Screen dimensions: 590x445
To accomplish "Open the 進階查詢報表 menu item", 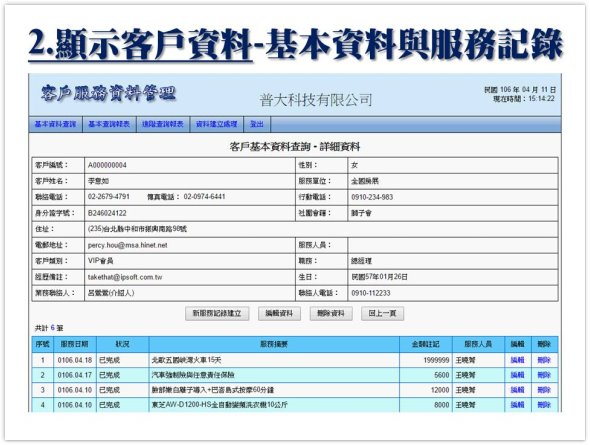I will tap(163, 124).
